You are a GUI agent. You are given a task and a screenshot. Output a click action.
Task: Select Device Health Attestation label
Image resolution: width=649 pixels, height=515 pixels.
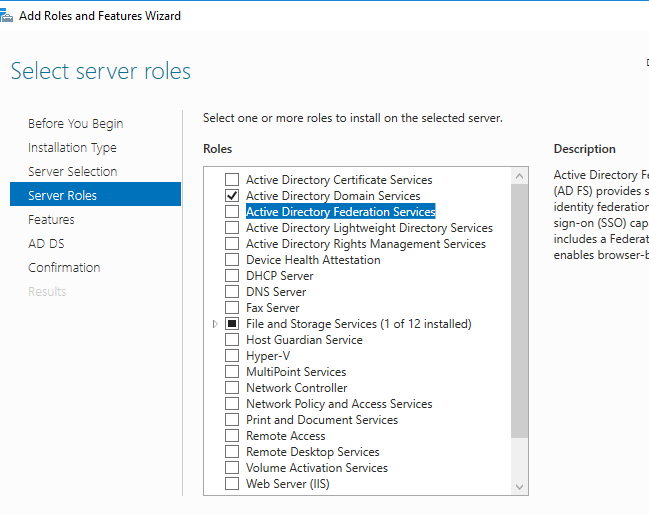pos(313,260)
